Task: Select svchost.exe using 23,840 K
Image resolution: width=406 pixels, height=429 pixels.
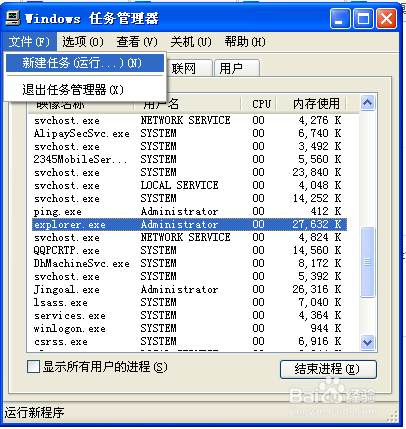Action: pos(189,172)
